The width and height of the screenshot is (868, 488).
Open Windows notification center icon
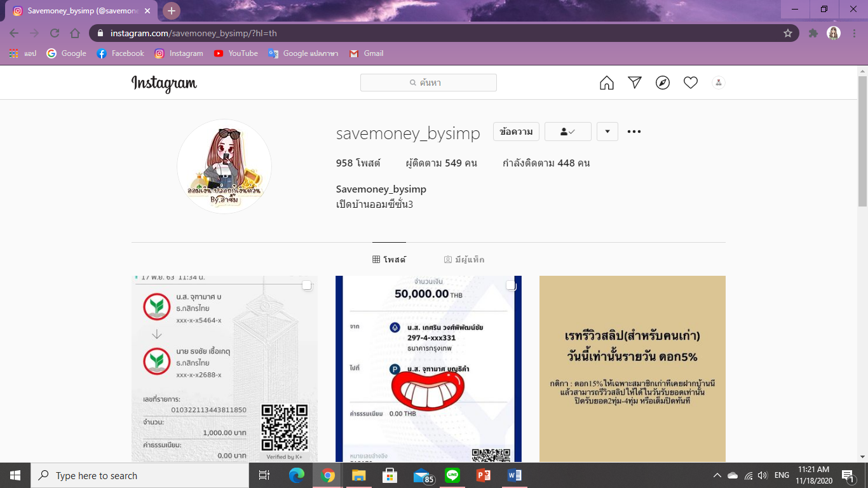pyautogui.click(x=847, y=475)
